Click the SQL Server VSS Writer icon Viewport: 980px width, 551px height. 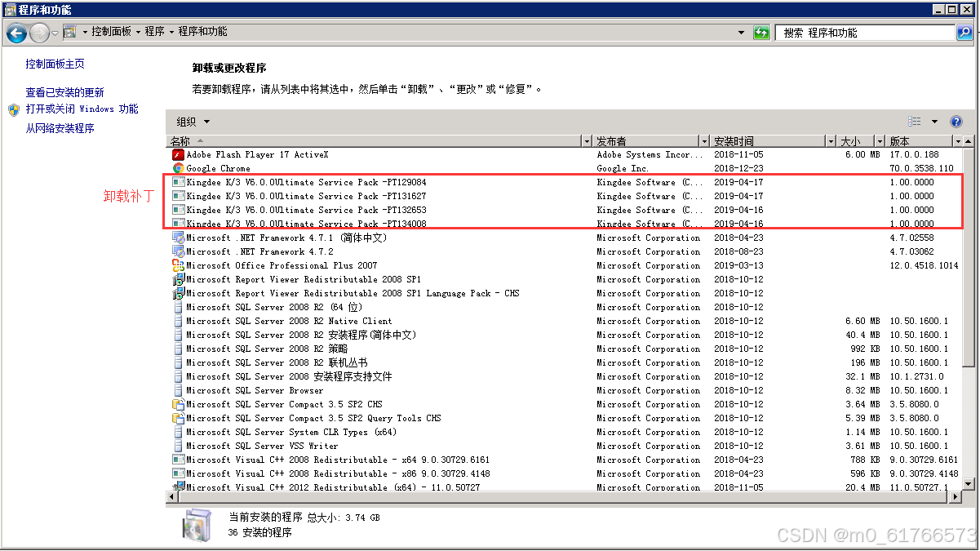click(x=178, y=446)
